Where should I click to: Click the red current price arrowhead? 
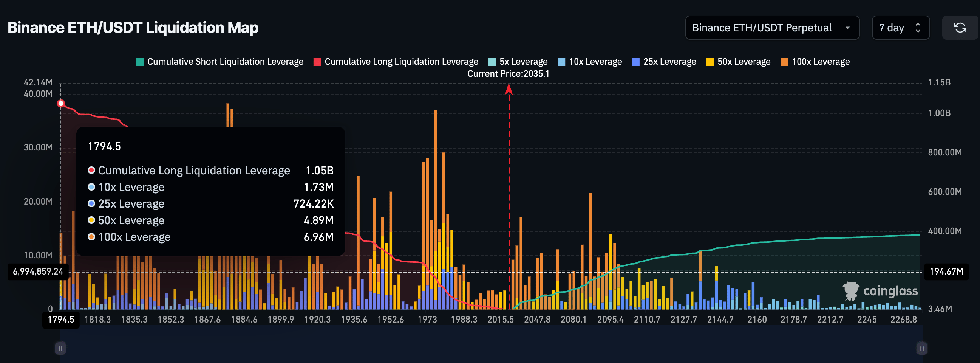509,89
